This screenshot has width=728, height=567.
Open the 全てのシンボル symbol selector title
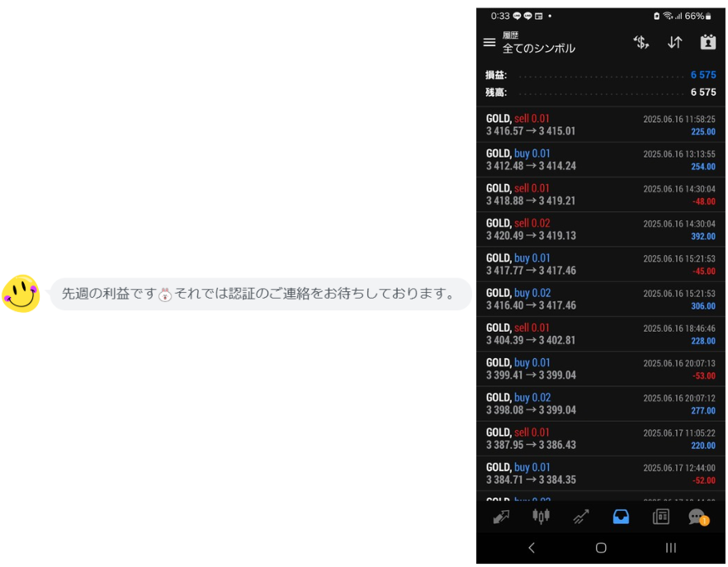tap(538, 49)
